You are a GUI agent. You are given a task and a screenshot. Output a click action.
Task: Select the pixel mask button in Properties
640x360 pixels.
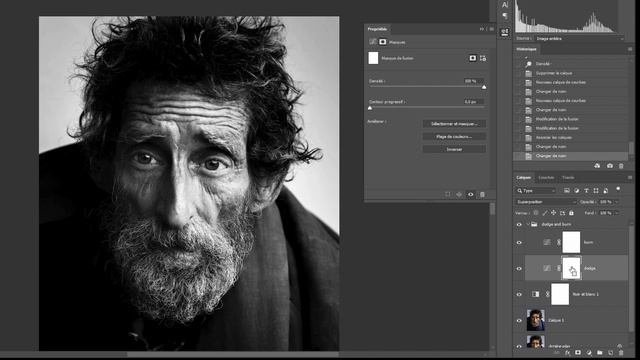[x=473, y=58]
